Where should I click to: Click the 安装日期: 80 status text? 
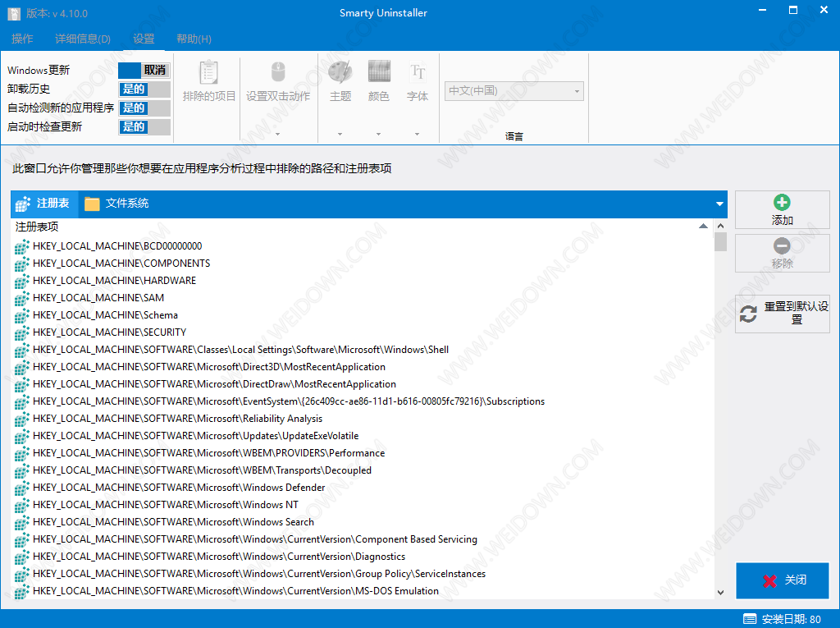(x=792, y=620)
